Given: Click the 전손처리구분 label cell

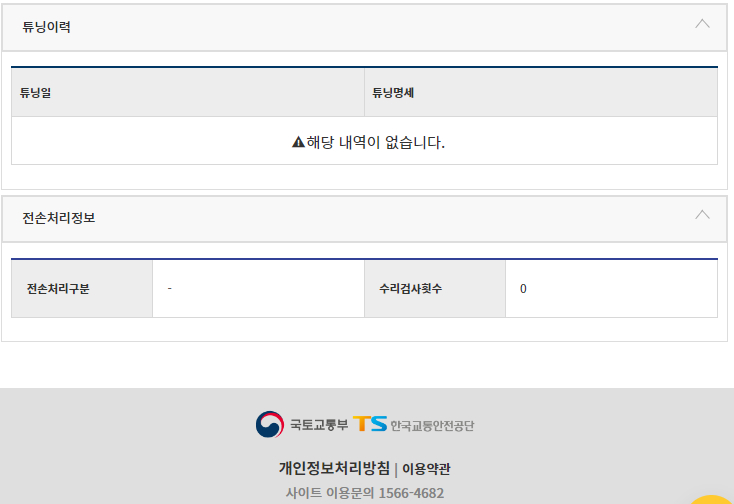Looking at the screenshot, I should 58,289.
